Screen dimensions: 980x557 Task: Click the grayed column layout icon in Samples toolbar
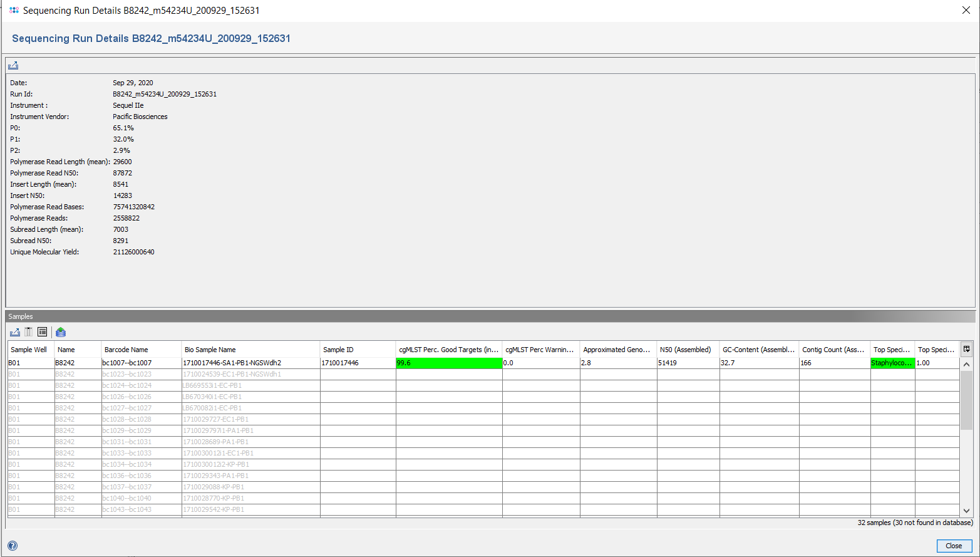pyautogui.click(x=29, y=332)
